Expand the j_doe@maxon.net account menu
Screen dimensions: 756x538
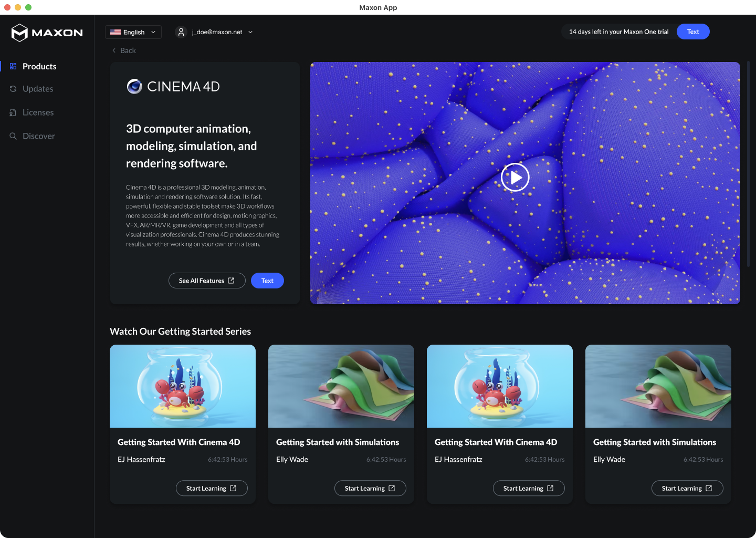pyautogui.click(x=214, y=32)
